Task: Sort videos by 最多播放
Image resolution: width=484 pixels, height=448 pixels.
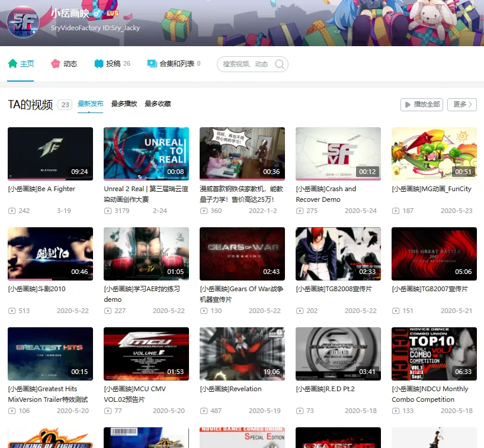Action: [x=124, y=104]
